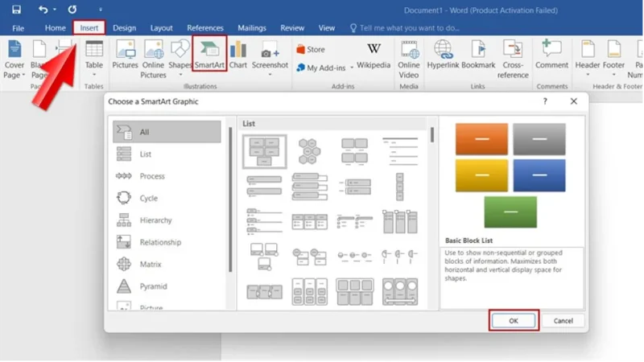The width and height of the screenshot is (644, 362).
Task: Select the Basic Block List thumbnail
Action: (x=265, y=149)
